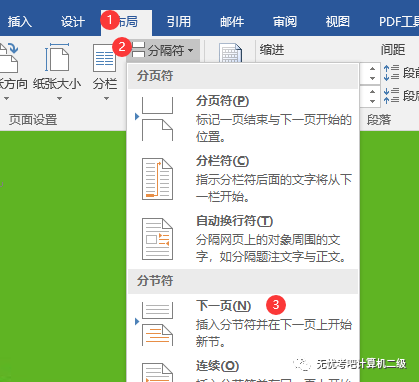Select 下一页(N) section break
The width and height of the screenshot is (419, 382).
[243, 324]
